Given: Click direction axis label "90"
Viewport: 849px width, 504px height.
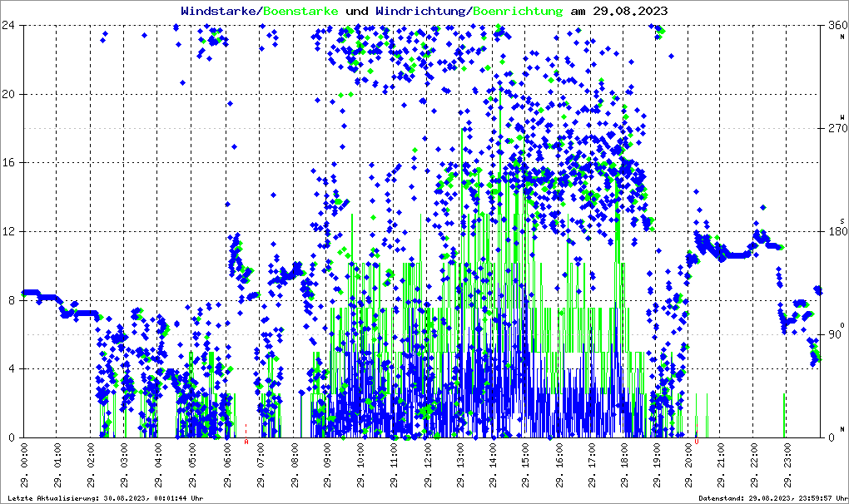Looking at the screenshot, I should [834, 334].
